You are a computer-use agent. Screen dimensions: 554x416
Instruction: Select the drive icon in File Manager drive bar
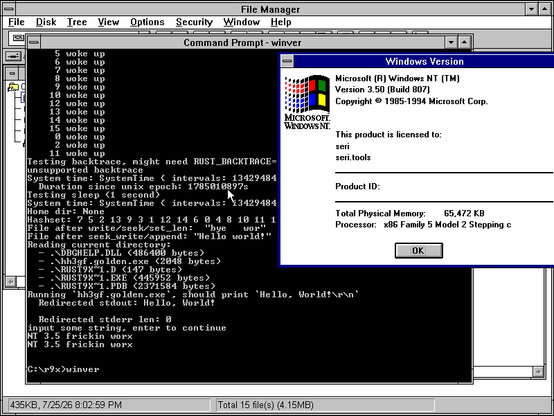tap(13, 56)
